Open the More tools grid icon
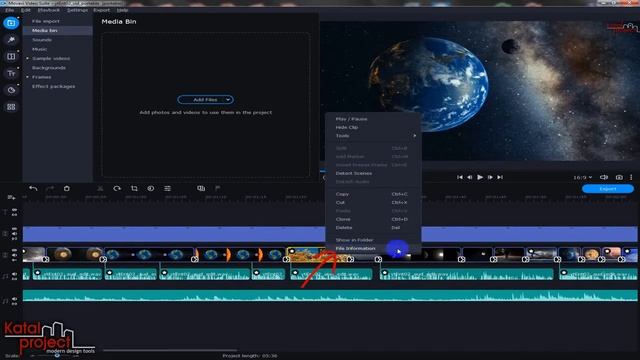640x360 pixels. [11, 107]
